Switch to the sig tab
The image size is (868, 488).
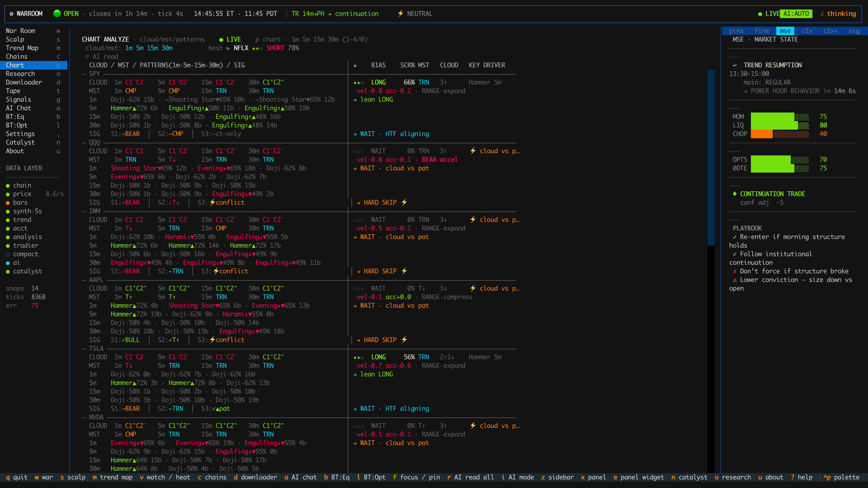click(x=854, y=31)
